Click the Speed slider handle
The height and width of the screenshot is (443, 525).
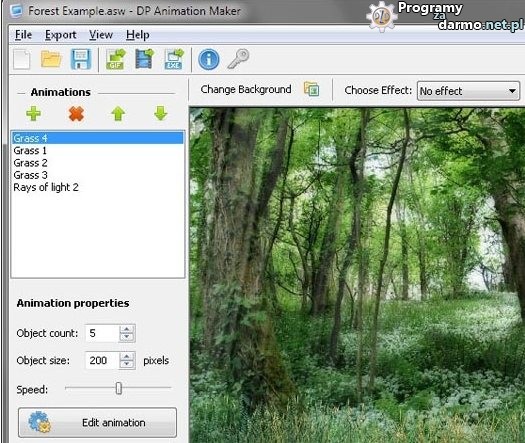[119, 388]
